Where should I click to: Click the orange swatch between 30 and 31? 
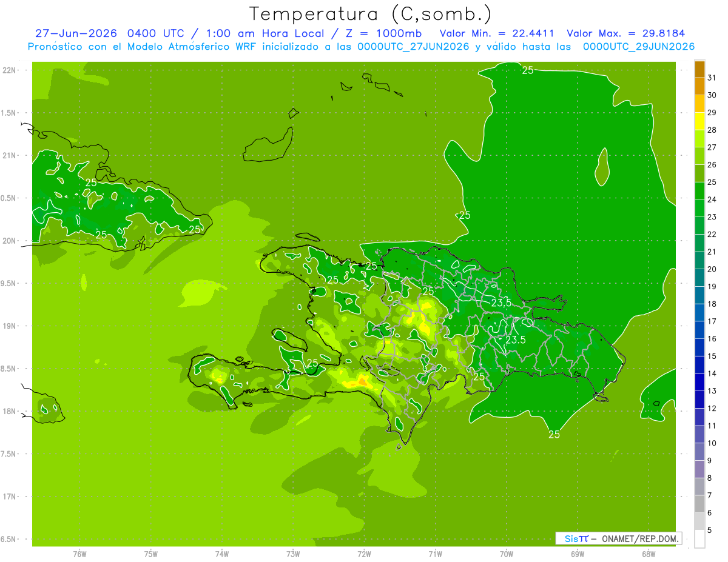[699, 86]
